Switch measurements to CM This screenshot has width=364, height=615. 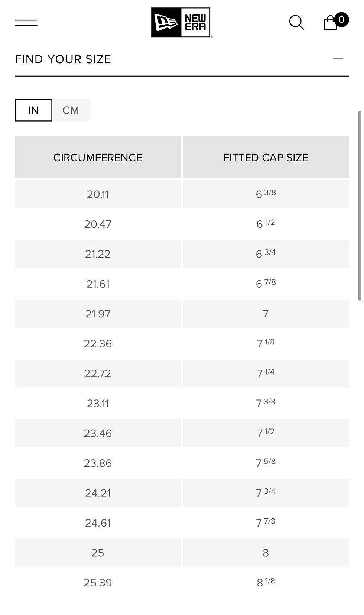[x=71, y=110]
